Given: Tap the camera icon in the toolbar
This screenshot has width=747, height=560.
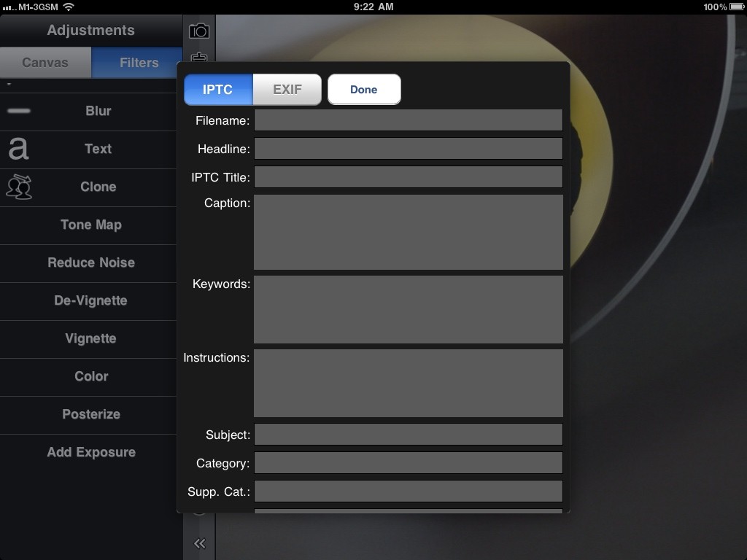Looking at the screenshot, I should tap(199, 31).
